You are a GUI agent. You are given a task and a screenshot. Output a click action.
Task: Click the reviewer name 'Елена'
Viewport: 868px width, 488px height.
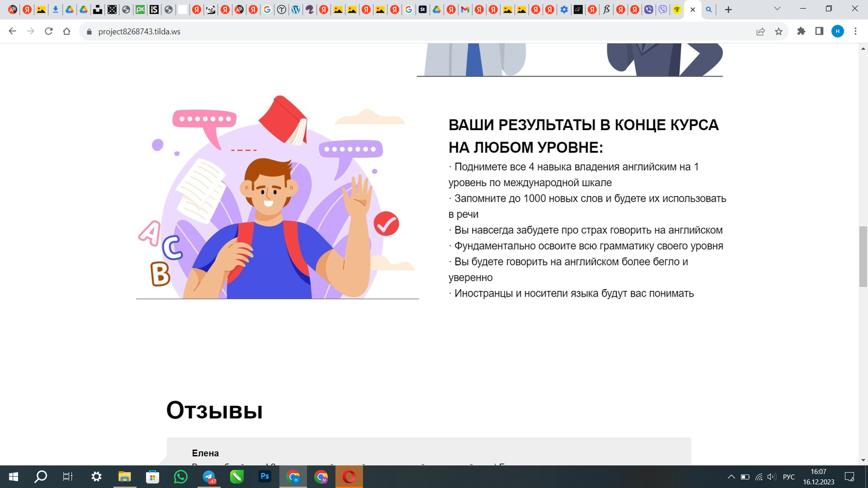(205, 453)
